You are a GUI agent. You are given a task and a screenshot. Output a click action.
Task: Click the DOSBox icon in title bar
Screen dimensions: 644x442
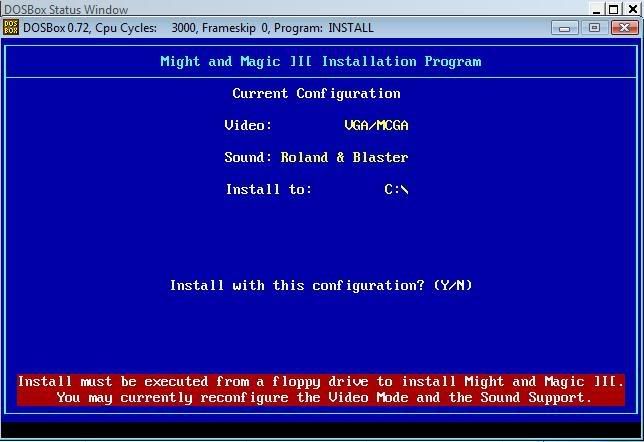pyautogui.click(x=11, y=28)
